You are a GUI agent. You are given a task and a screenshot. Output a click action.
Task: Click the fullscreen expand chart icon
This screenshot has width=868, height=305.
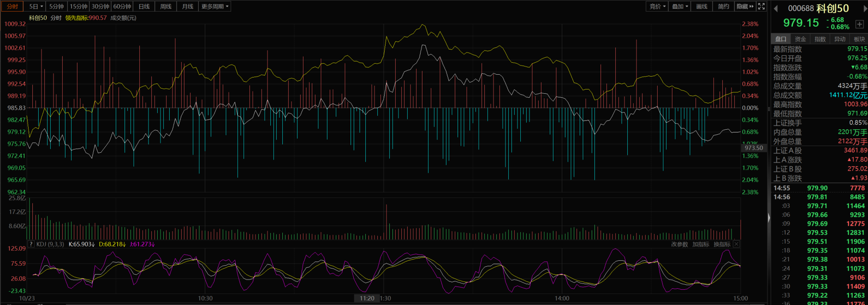pyautogui.click(x=761, y=6)
